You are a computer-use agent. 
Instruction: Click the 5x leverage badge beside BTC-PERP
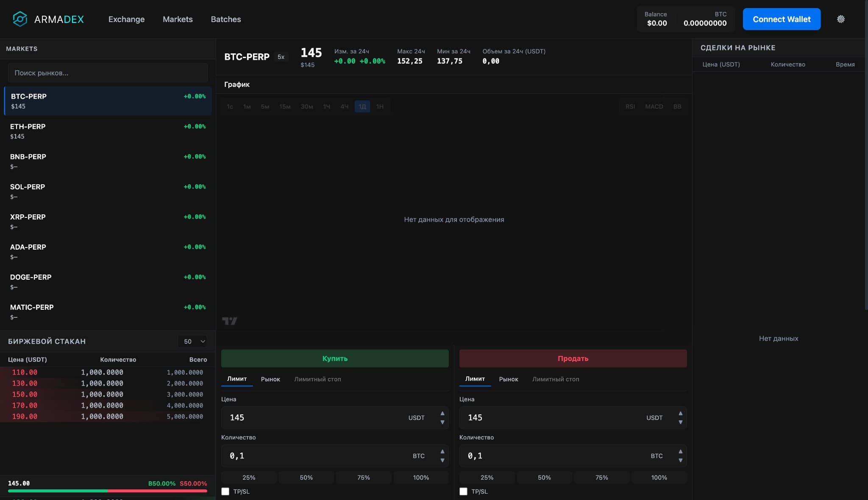281,56
